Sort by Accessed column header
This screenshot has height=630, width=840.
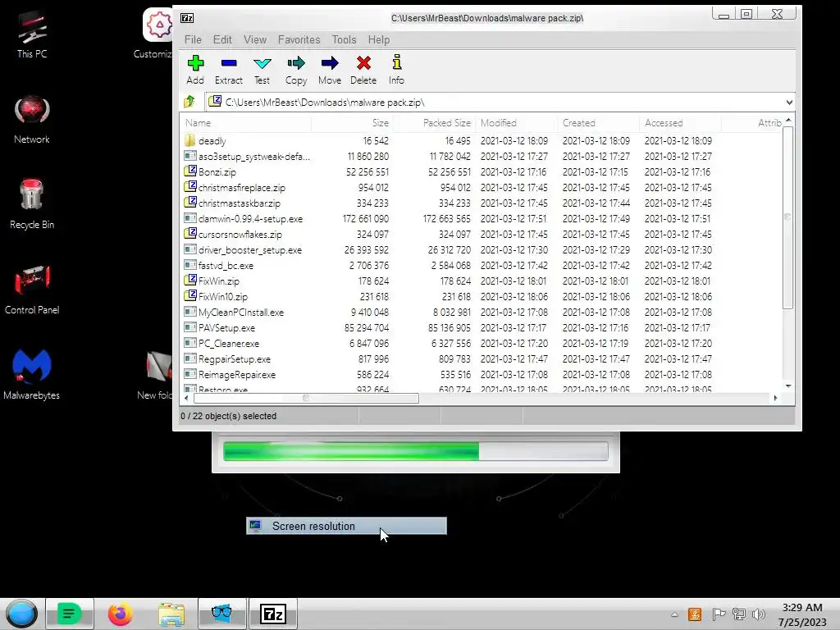pos(680,123)
